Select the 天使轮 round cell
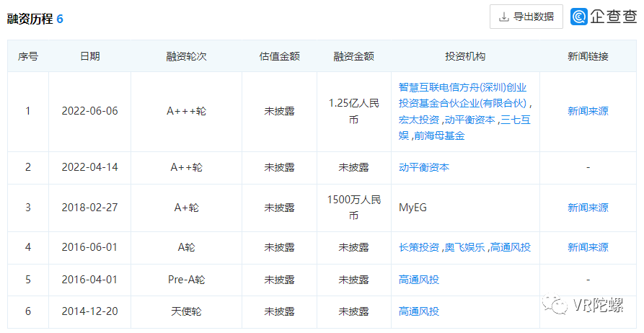Screen dimensions: 644x333 point(187,311)
